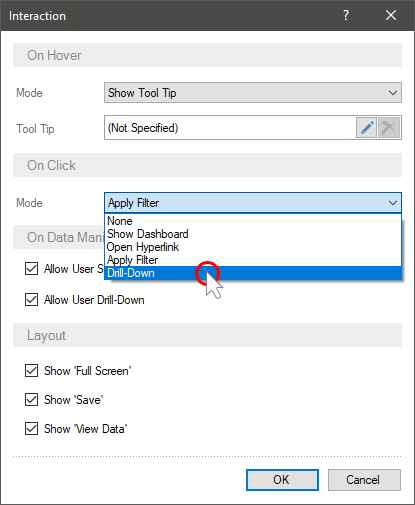Expand the On Hover Mode dropdown arrow
The width and height of the screenshot is (415, 505).
393,93
